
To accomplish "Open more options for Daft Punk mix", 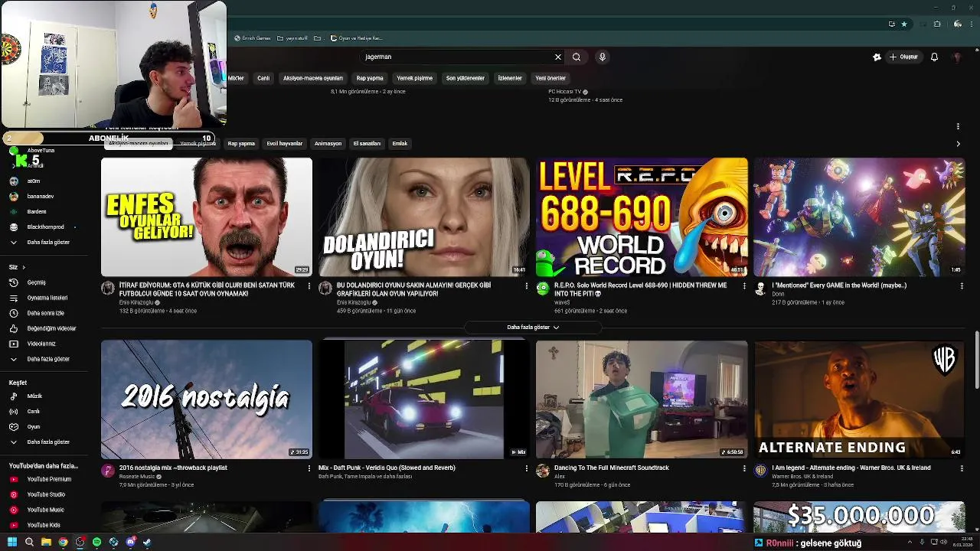I will [527, 468].
